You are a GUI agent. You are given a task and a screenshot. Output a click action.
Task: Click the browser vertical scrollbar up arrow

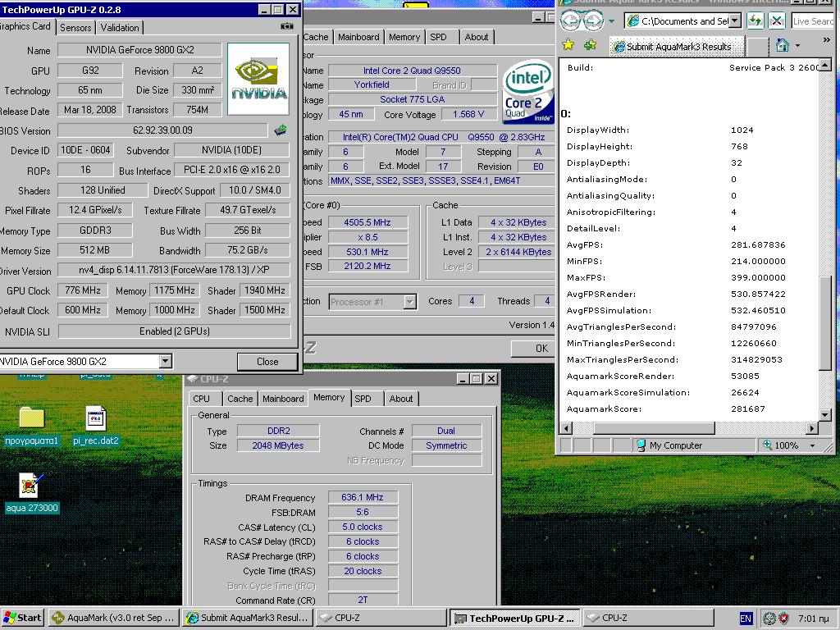(x=825, y=66)
